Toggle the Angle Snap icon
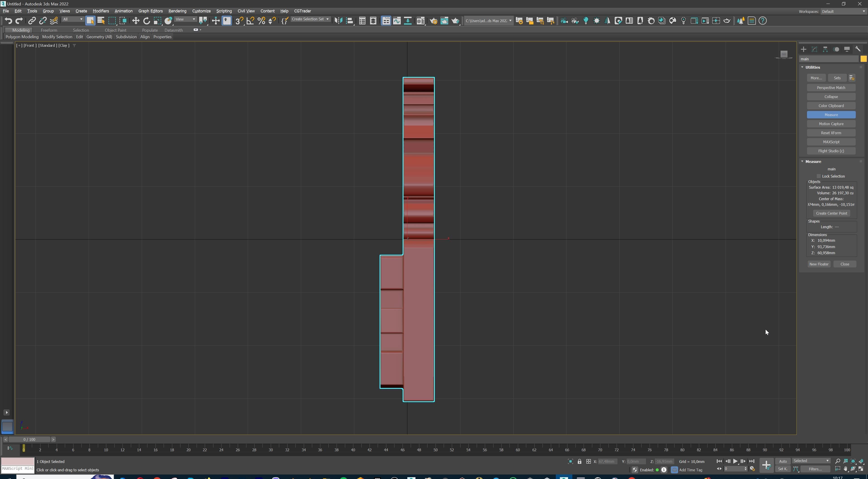Viewport: 868px width, 479px height. (250, 21)
